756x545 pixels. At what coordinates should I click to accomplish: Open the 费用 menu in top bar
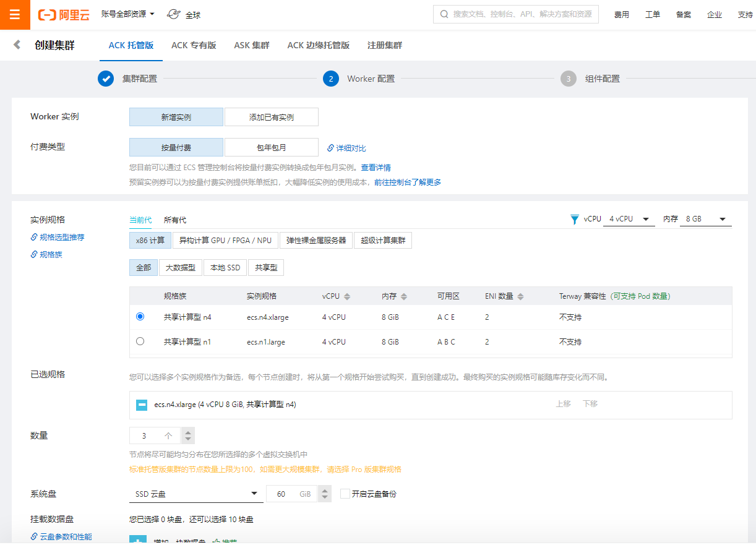(622, 15)
